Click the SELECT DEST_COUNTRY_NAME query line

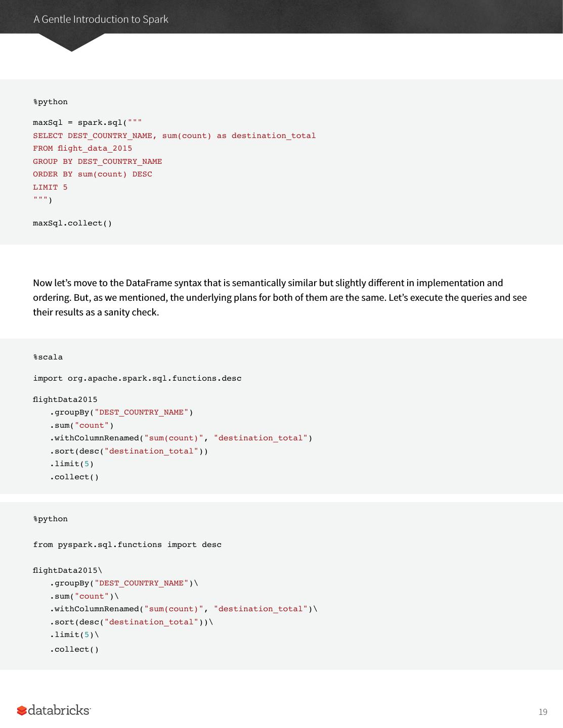174,135
